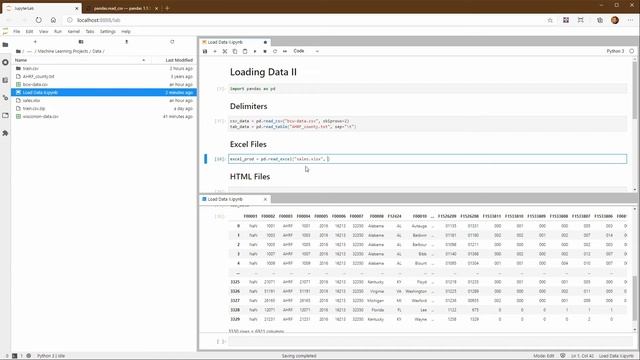Open the Collections icon in browser toolbar
Viewport: 640px width, 360px height.
tap(600, 20)
